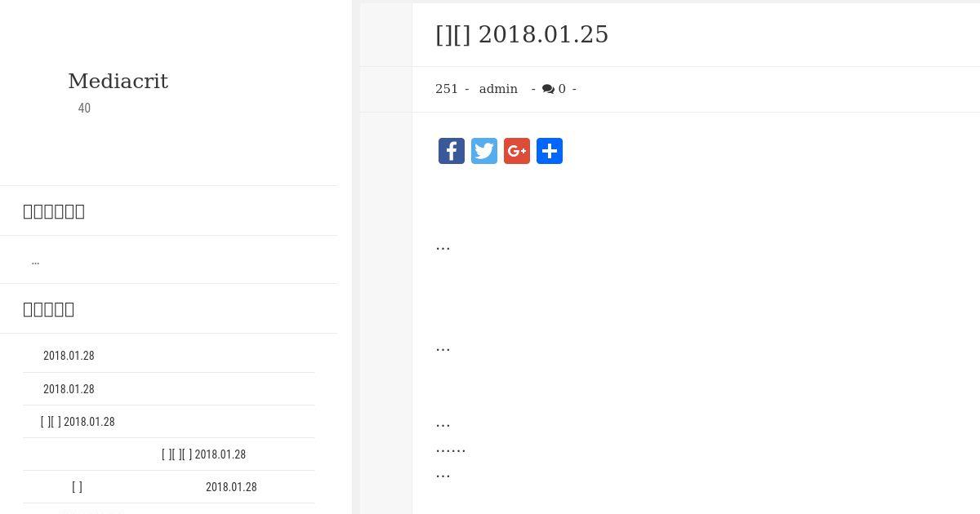Open third sidebar post beginning with [ ][ ]
The image size is (980, 514).
78,422
